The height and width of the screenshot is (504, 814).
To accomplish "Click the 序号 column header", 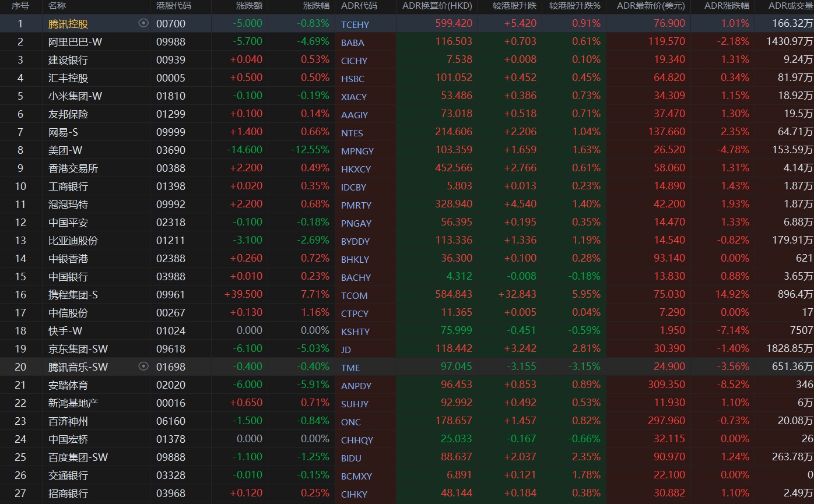I will coord(20,6).
